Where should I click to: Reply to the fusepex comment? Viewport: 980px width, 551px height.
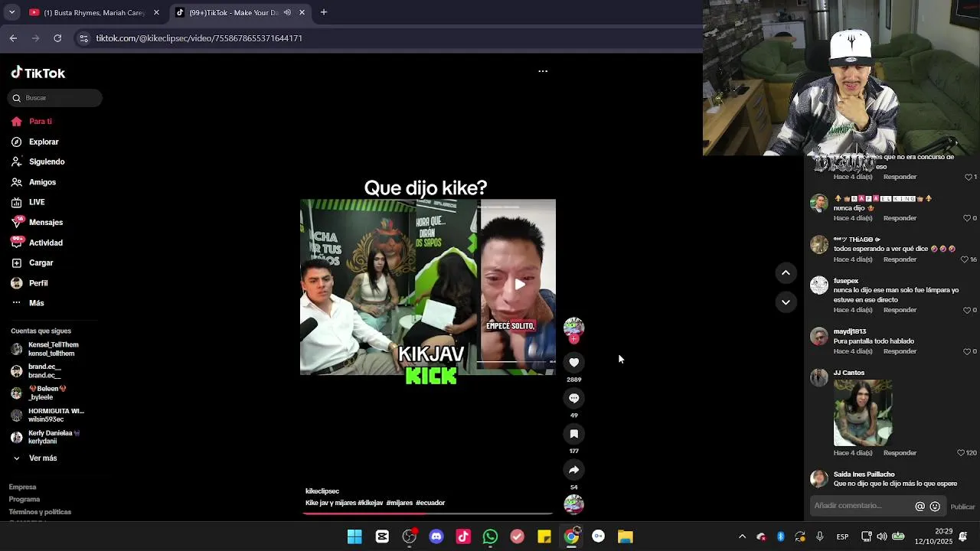tap(900, 310)
